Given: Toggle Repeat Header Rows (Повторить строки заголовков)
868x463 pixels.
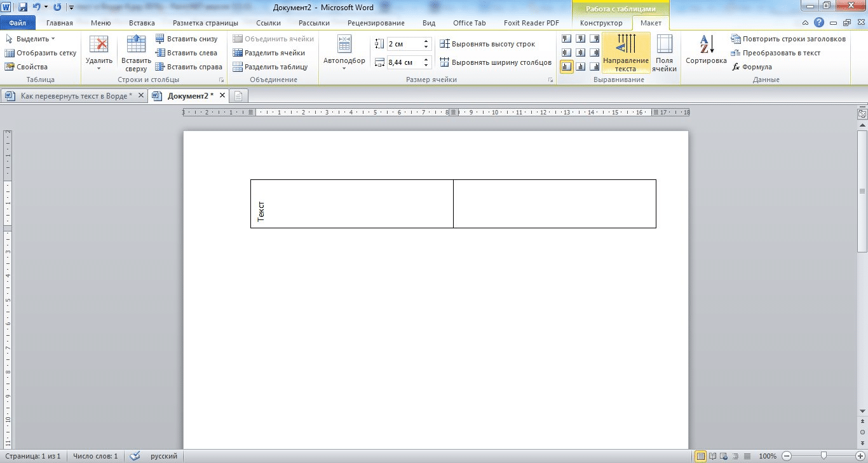Looking at the screenshot, I should (x=788, y=39).
